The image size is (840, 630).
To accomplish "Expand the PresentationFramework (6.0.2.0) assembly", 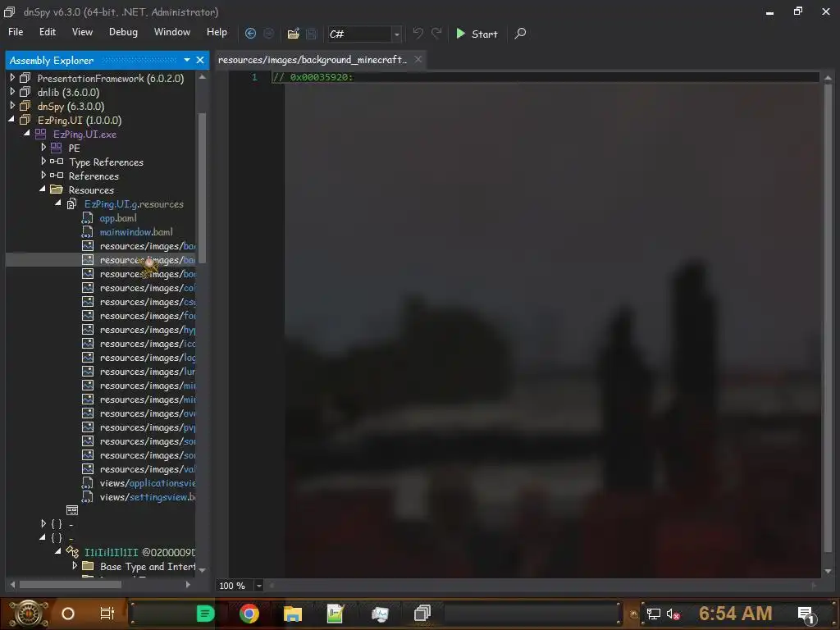I will click(12, 78).
